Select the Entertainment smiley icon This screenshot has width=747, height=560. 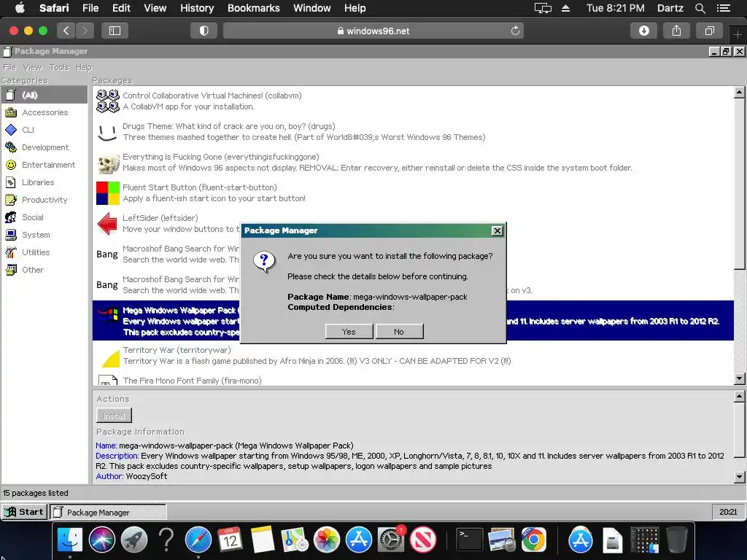(11, 165)
